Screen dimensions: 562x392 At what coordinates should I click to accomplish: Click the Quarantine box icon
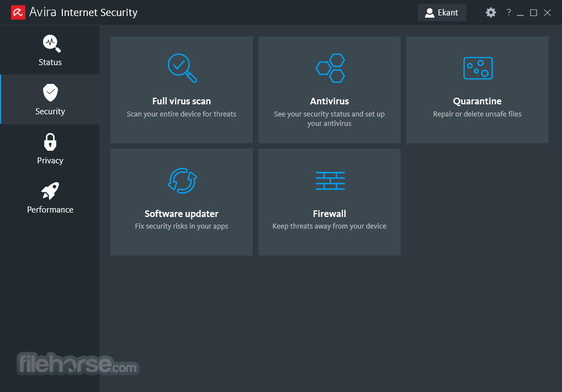tap(478, 68)
